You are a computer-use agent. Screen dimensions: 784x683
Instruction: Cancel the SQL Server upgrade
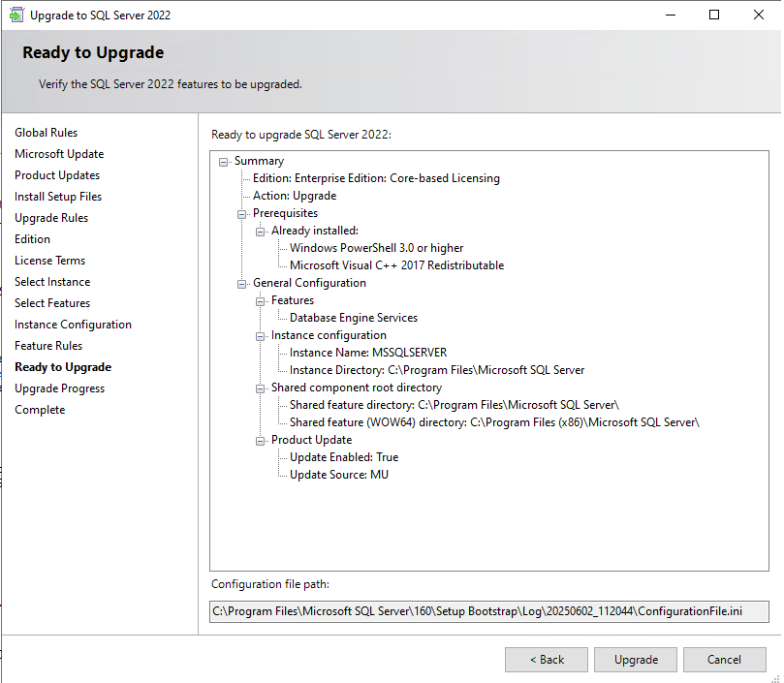tap(724, 660)
